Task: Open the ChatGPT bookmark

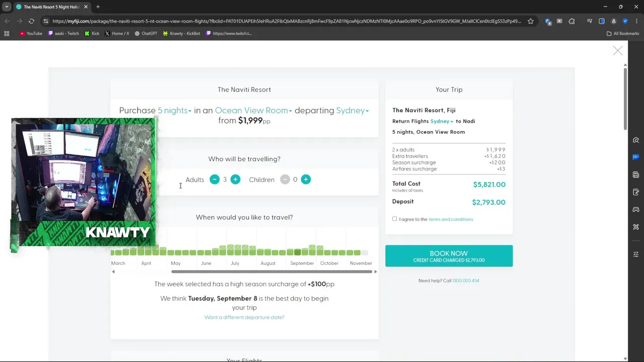Action: pyautogui.click(x=146, y=33)
